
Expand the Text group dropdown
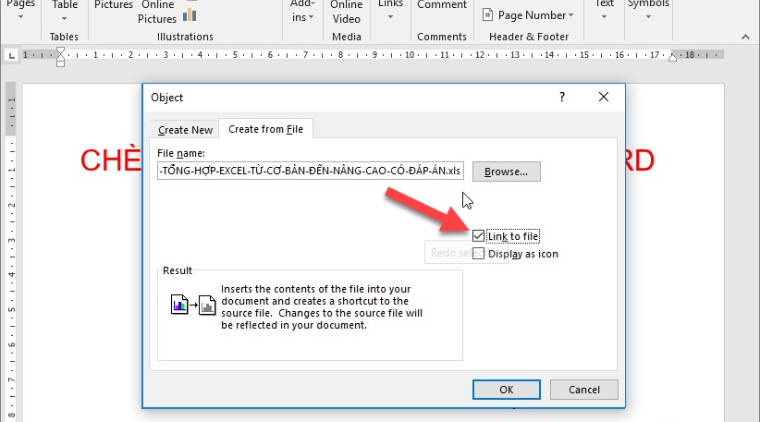click(604, 10)
